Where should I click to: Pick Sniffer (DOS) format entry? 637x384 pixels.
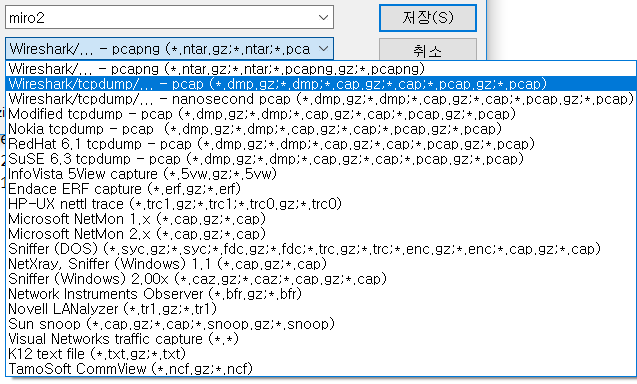tap(321, 249)
